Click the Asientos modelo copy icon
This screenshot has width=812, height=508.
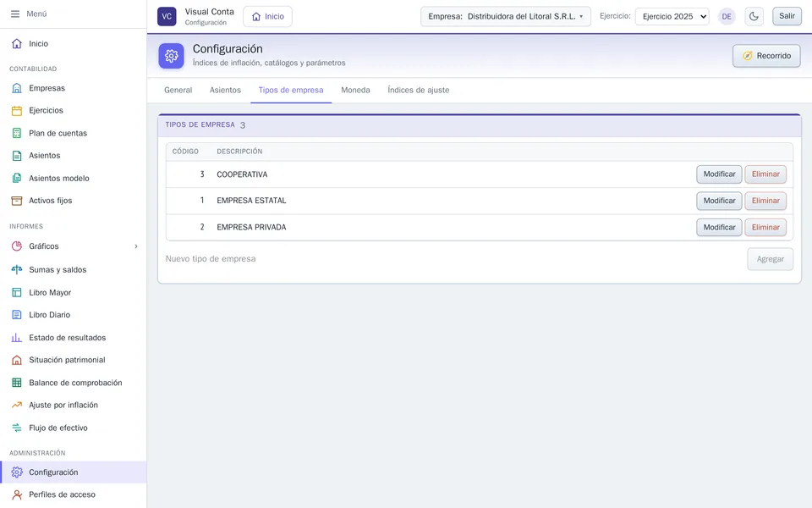pos(17,179)
